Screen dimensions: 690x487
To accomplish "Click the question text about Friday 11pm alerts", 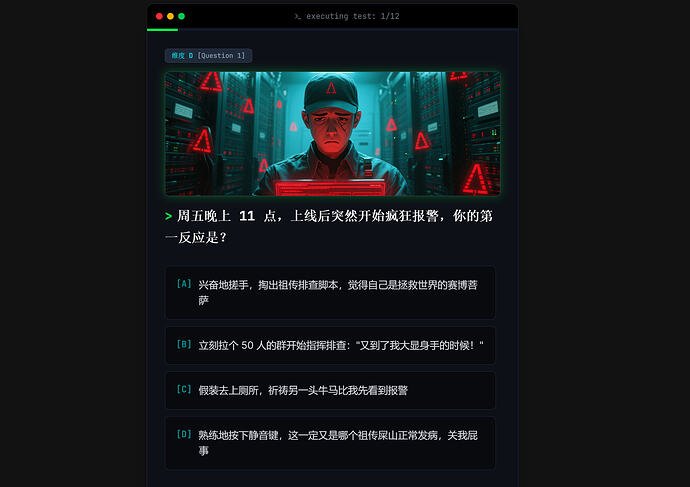I will pyautogui.click(x=329, y=227).
